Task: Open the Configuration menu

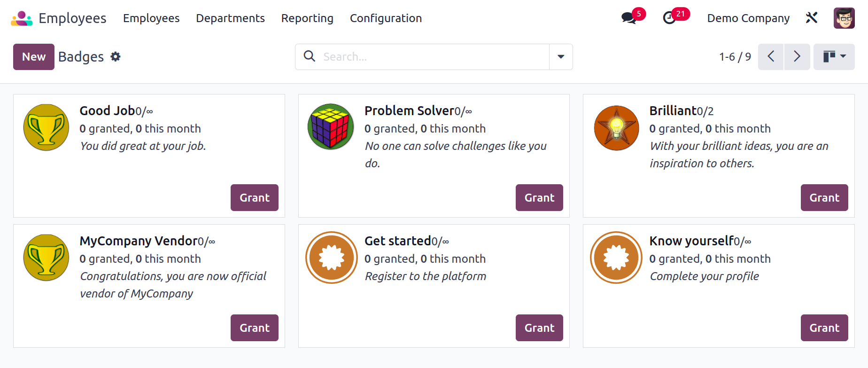Action: point(386,18)
